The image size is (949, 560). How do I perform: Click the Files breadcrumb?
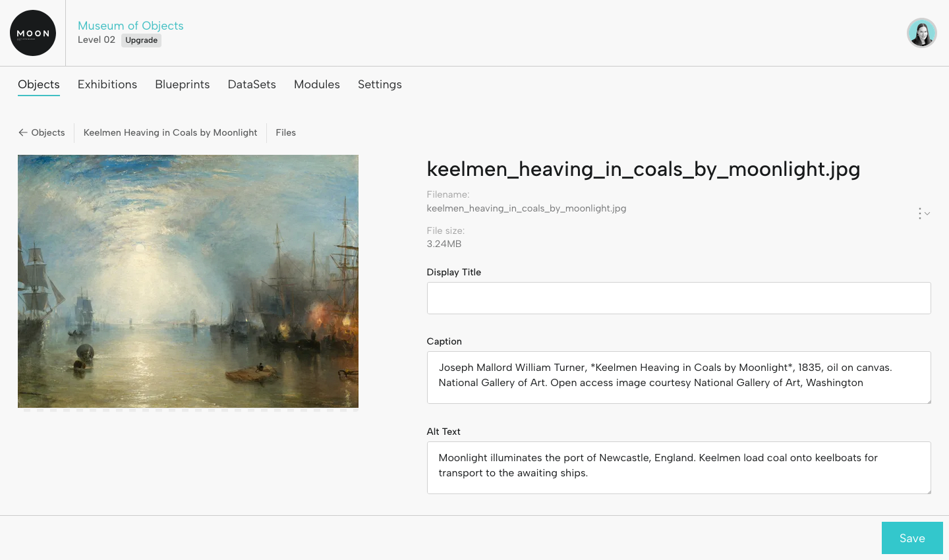click(285, 132)
